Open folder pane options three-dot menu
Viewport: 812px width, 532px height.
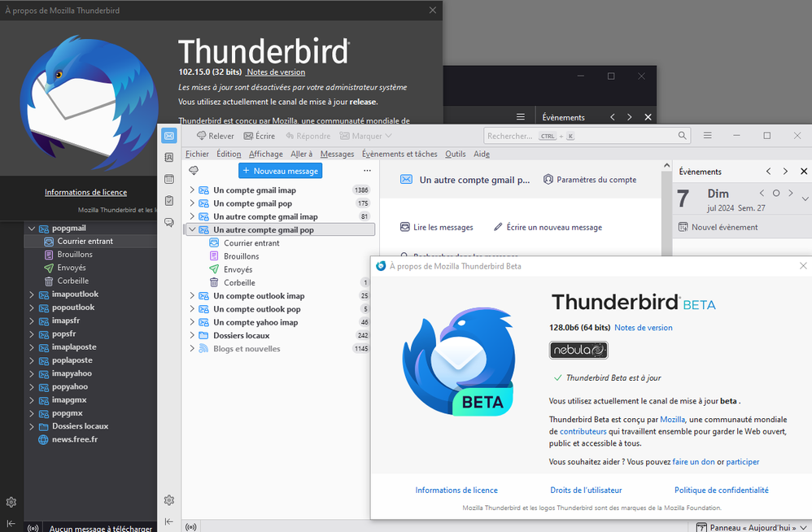click(x=367, y=171)
